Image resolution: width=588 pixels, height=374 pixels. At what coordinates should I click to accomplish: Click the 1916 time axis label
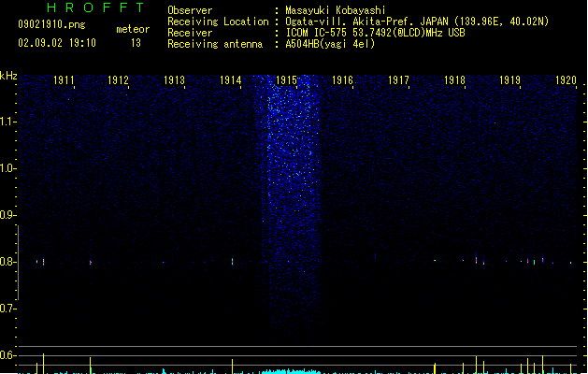[x=342, y=80]
